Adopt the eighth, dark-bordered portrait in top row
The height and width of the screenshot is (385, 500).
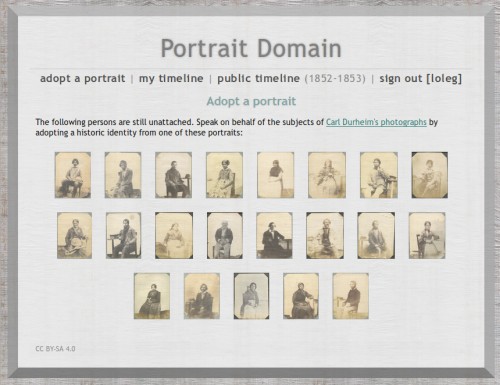click(x=430, y=175)
